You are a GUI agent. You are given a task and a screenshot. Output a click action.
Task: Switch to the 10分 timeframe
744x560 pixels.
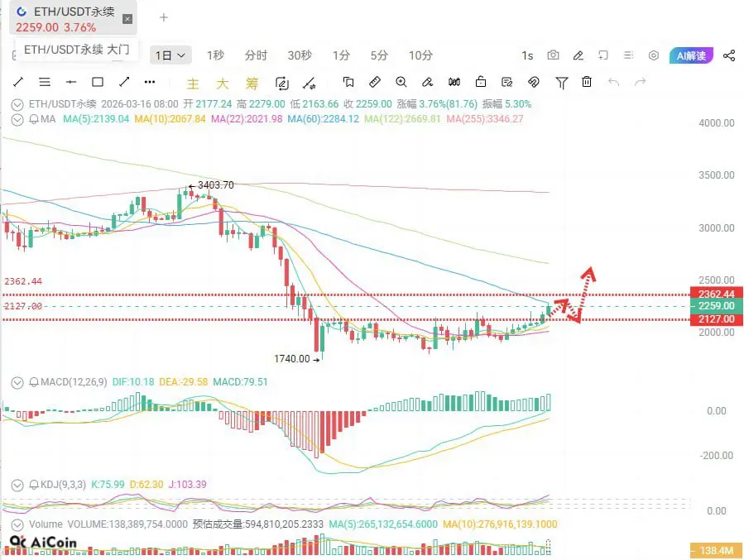point(421,55)
